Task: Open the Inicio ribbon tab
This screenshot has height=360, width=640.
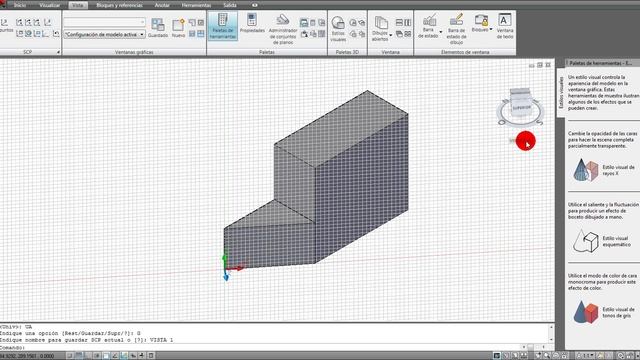Action: pos(20,5)
